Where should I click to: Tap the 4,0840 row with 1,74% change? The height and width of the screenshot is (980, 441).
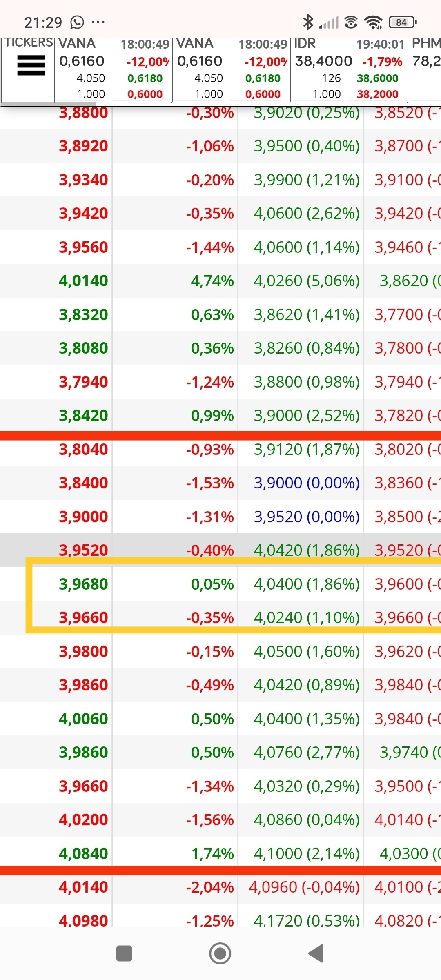tap(220, 853)
